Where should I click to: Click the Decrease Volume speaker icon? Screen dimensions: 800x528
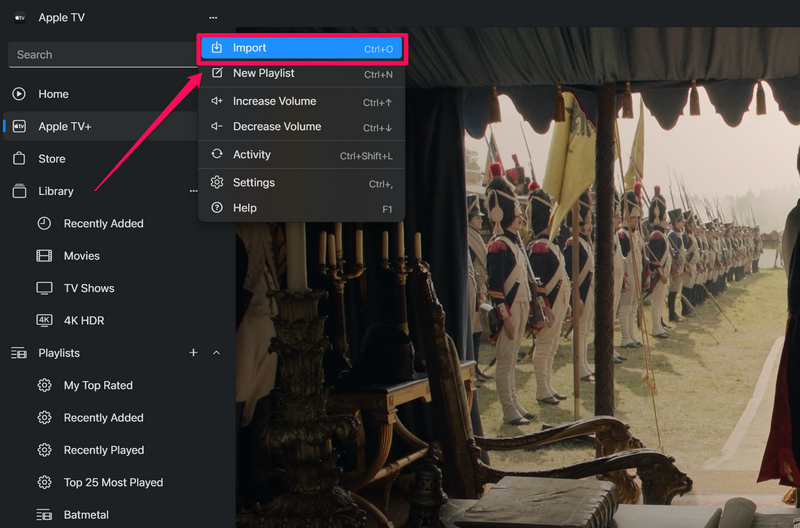coord(217,127)
